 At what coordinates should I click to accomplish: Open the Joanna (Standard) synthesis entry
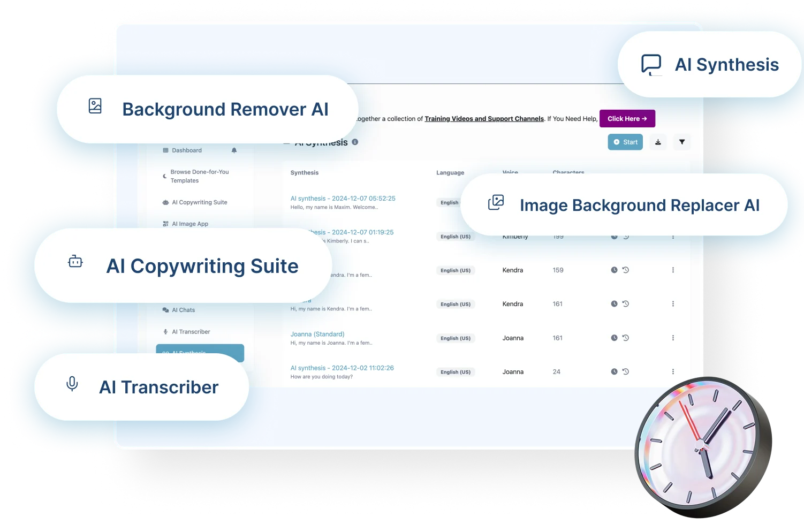(317, 335)
